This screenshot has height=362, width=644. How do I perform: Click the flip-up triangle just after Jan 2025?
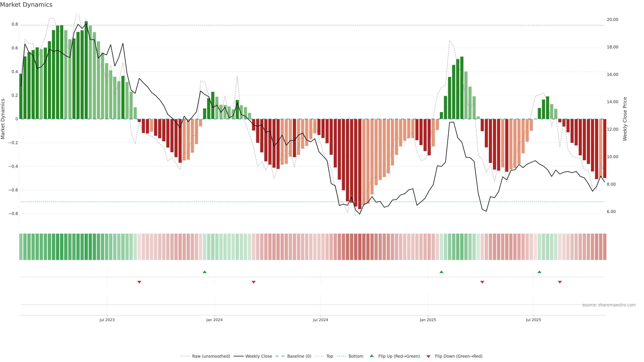coord(441,272)
